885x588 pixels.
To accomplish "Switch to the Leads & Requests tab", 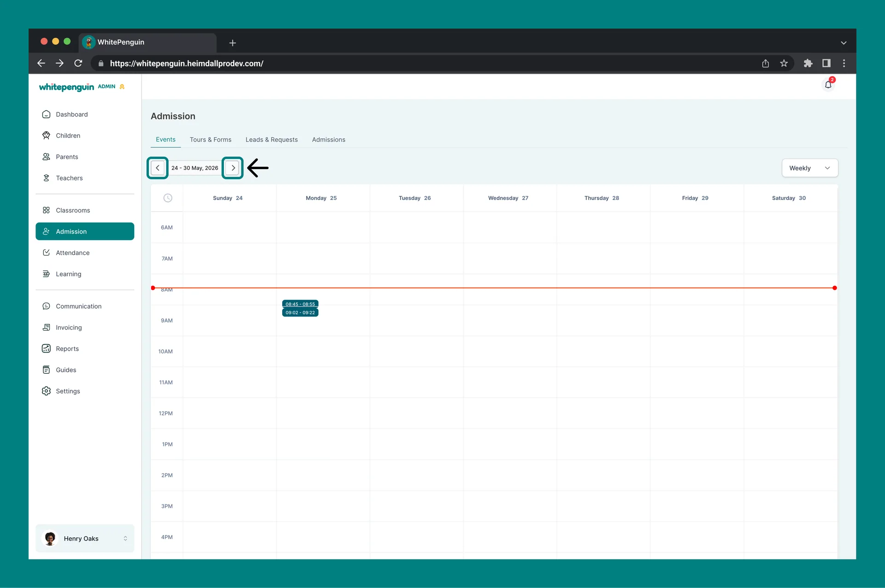I will tap(271, 140).
